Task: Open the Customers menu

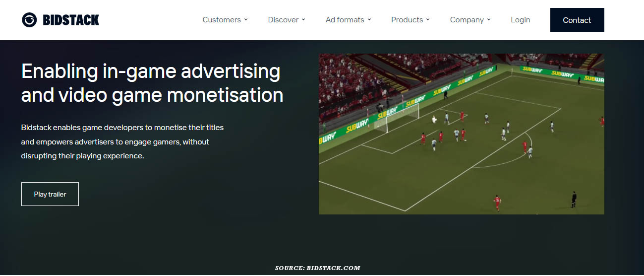Action: (222, 20)
